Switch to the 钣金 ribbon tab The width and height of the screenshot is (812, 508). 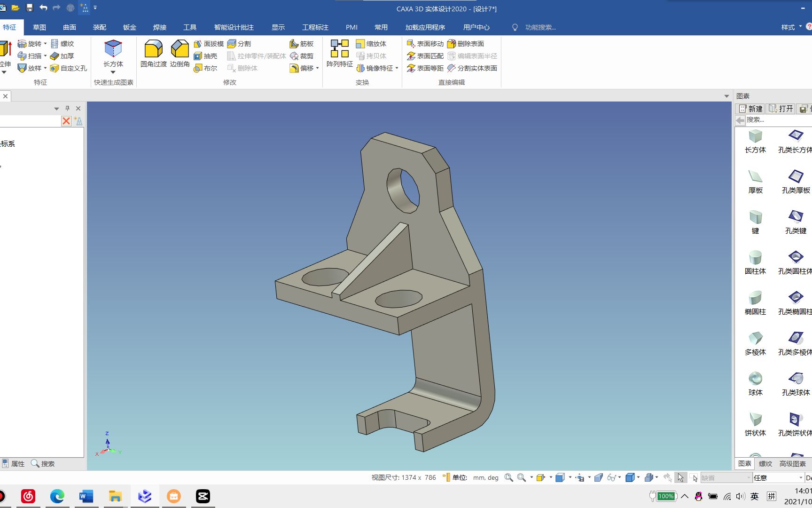(130, 27)
